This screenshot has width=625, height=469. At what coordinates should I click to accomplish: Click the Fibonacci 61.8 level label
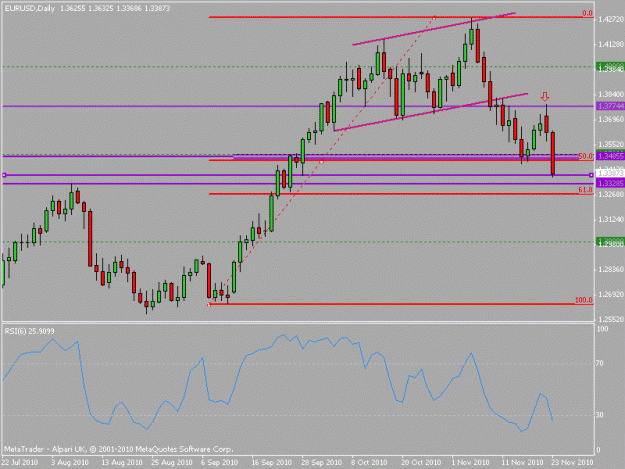pos(585,190)
